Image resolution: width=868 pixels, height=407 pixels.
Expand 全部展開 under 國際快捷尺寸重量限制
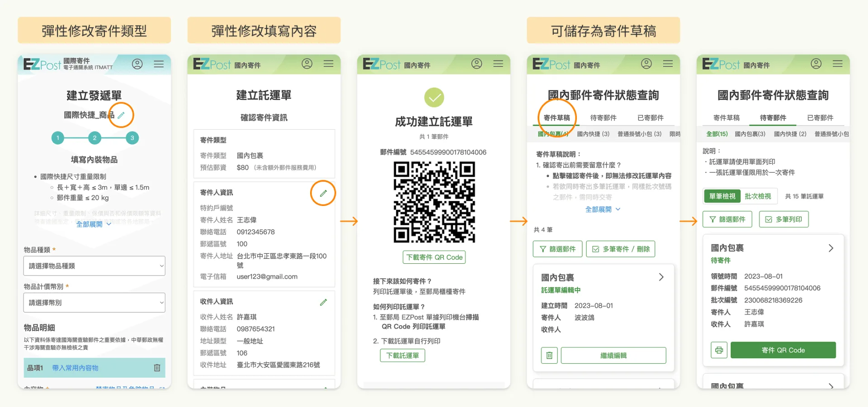tap(94, 224)
